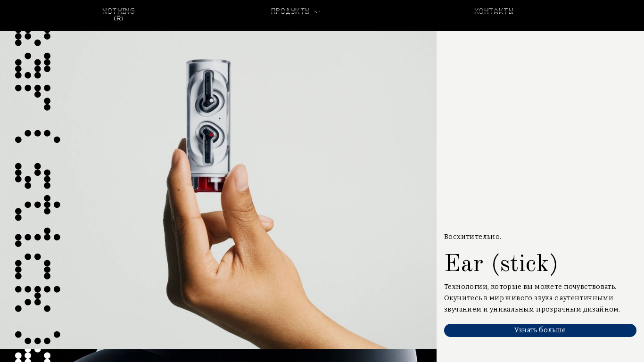Open the ПРОДУКТЫ dropdown menu
Image resolution: width=644 pixels, height=362 pixels.
pos(295,11)
